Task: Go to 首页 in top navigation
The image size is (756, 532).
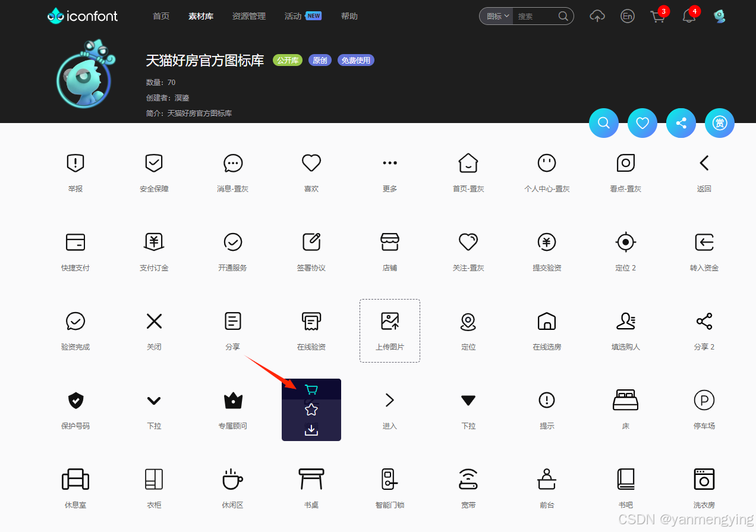Action: pyautogui.click(x=161, y=16)
